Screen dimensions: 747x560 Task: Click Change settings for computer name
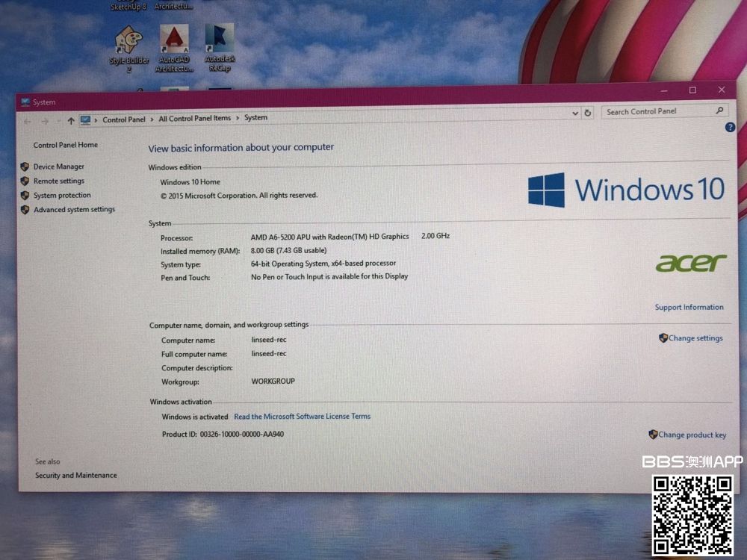pyautogui.click(x=695, y=338)
